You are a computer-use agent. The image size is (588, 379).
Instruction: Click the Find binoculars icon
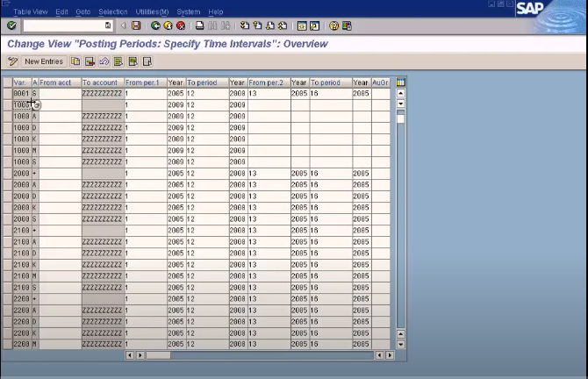click(212, 25)
